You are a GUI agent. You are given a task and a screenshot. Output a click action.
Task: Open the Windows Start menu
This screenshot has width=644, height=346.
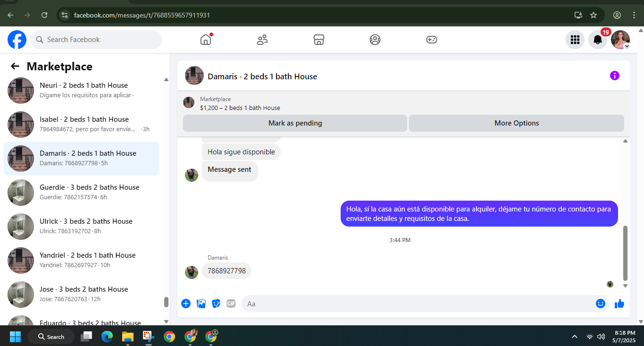pos(15,337)
